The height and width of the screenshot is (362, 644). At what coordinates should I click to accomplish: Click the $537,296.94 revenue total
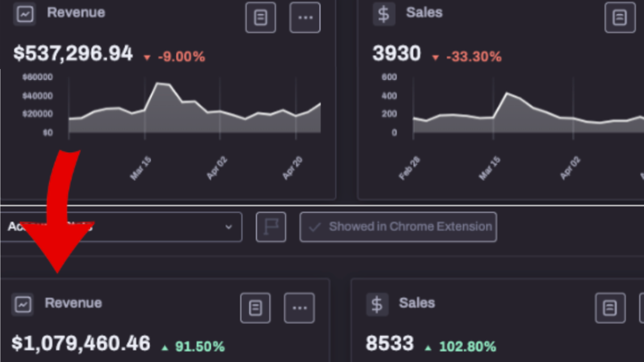73,54
